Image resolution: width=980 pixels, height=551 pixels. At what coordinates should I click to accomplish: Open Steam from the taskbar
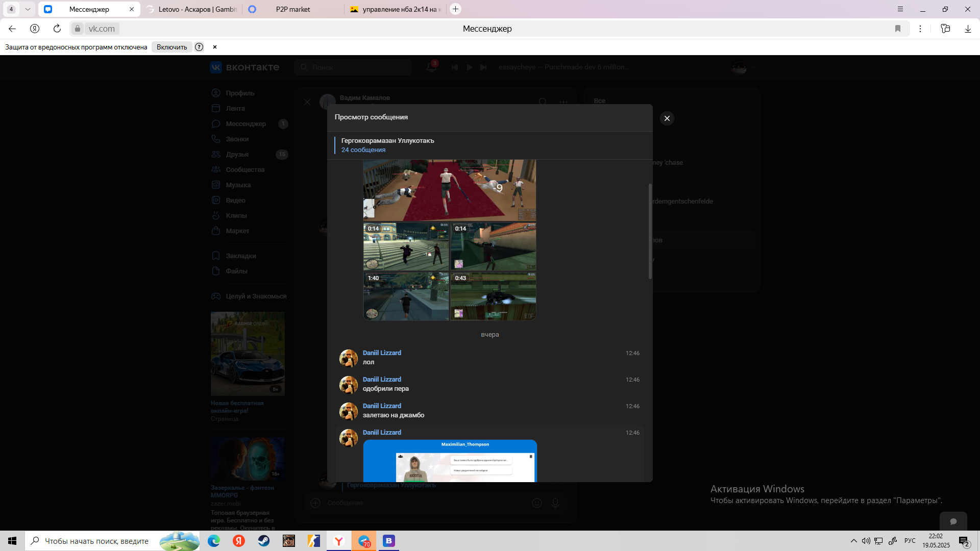pyautogui.click(x=264, y=541)
